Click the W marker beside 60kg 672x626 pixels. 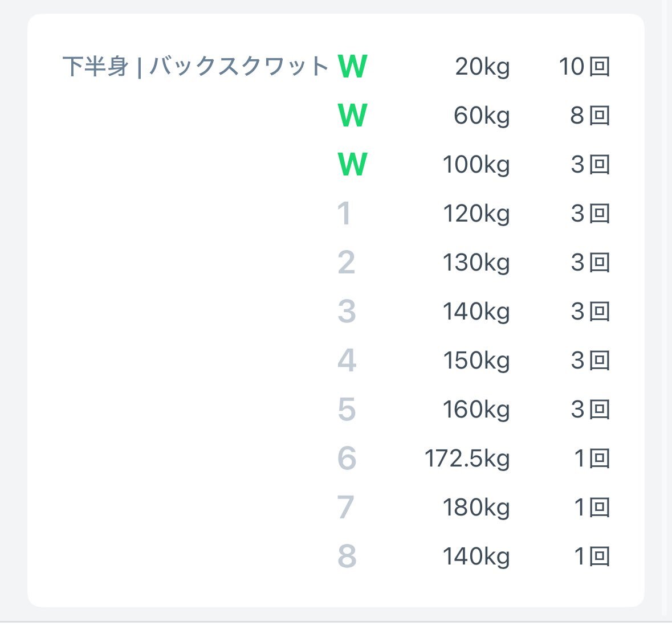(x=352, y=115)
